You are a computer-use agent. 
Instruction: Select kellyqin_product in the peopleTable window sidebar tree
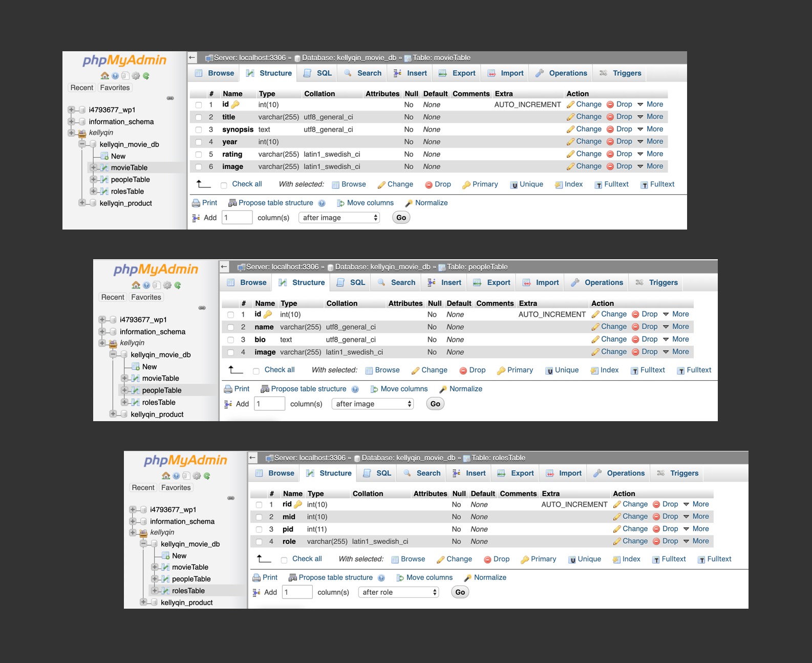pos(157,415)
